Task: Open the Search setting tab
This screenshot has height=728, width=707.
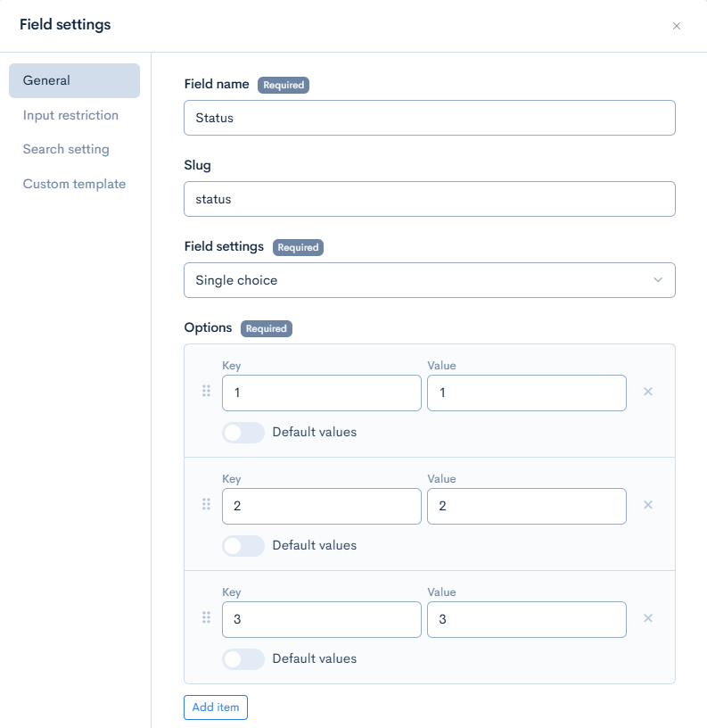Action: [66, 149]
